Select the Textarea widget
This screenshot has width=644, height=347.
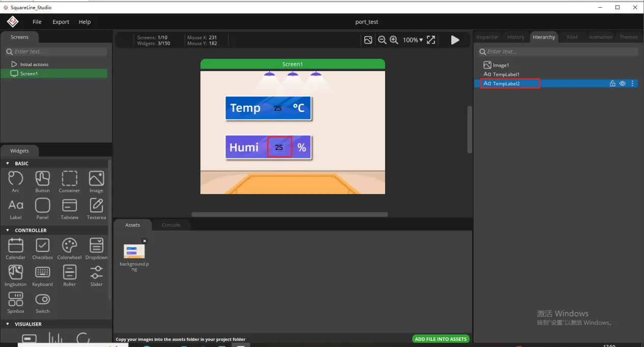coord(96,206)
